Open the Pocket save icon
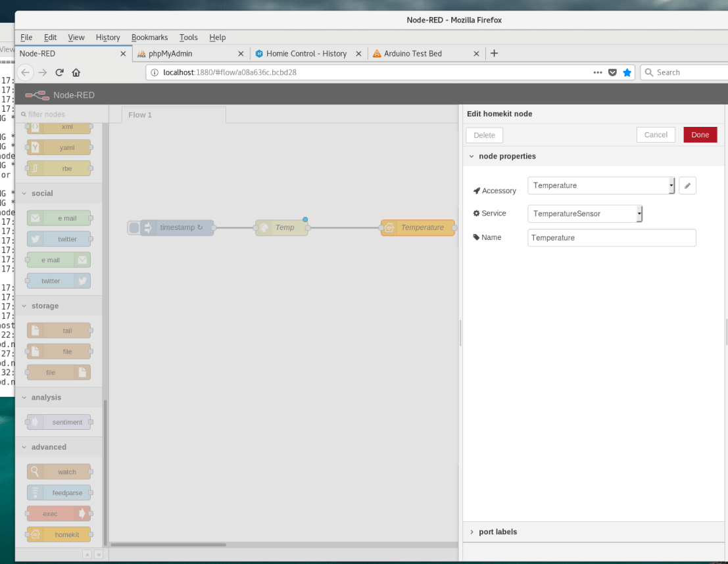 click(612, 72)
